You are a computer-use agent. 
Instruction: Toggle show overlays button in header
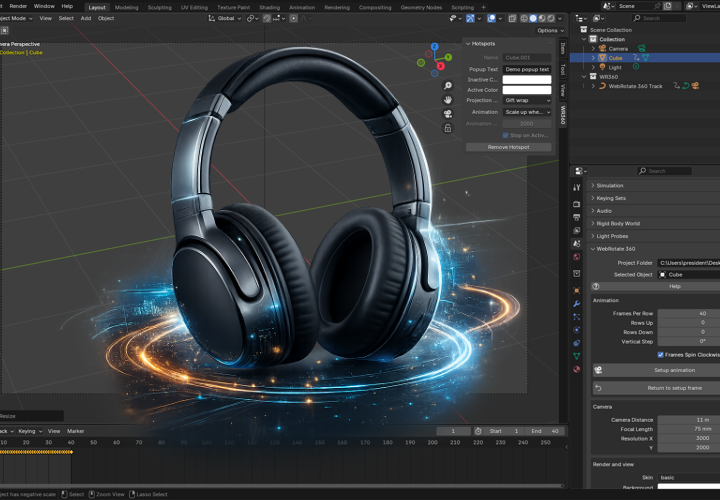click(491, 18)
